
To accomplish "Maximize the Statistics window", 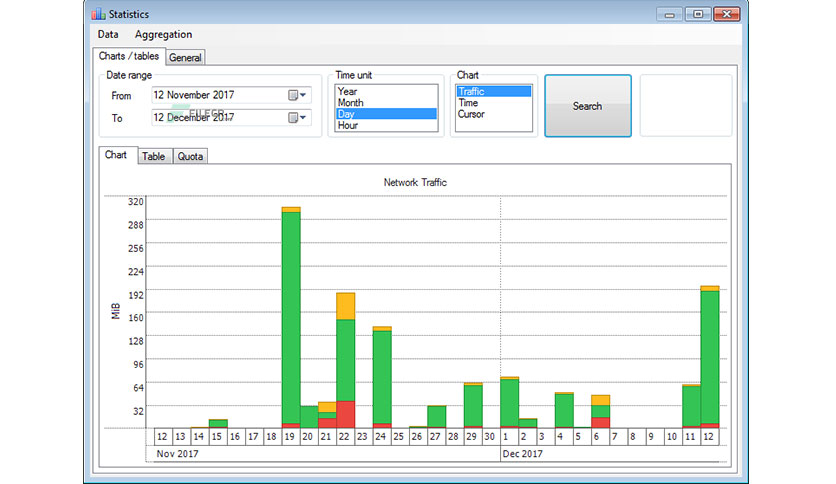I will [x=698, y=14].
